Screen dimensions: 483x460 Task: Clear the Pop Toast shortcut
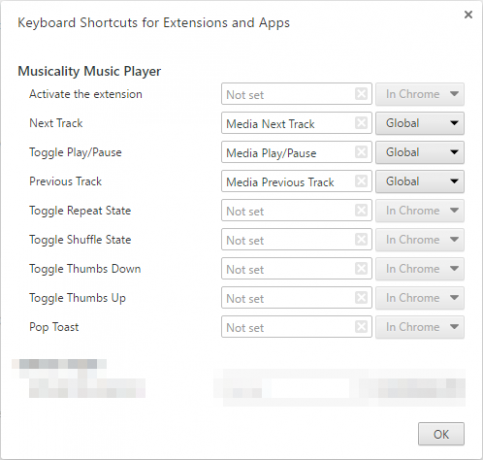tap(361, 327)
